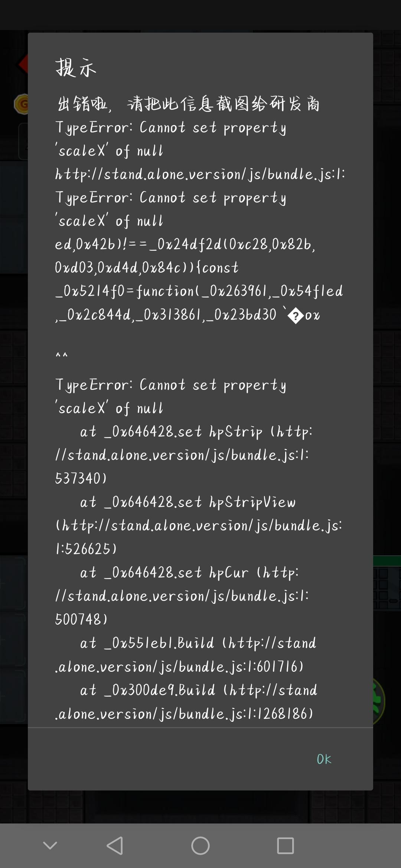The image size is (401, 868).
Task: Tap the gold coin icon behind dialog
Action: pos(22,104)
